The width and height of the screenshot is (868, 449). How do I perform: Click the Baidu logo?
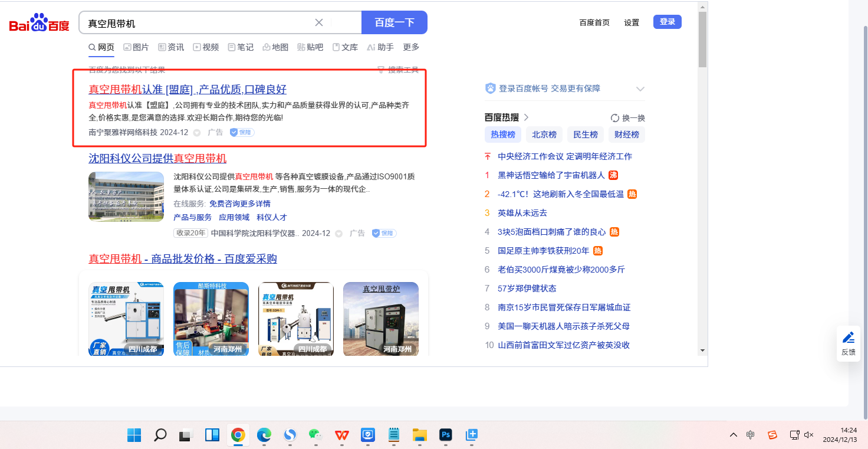pyautogui.click(x=39, y=23)
